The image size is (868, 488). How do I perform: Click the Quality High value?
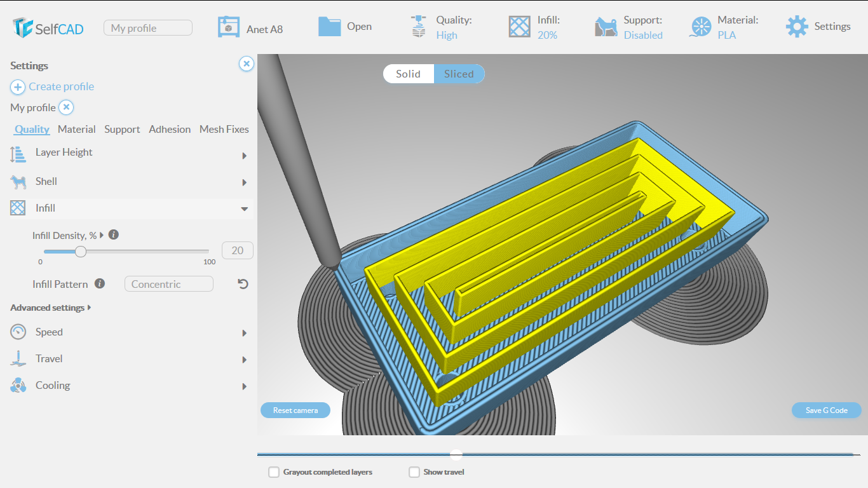coord(447,35)
